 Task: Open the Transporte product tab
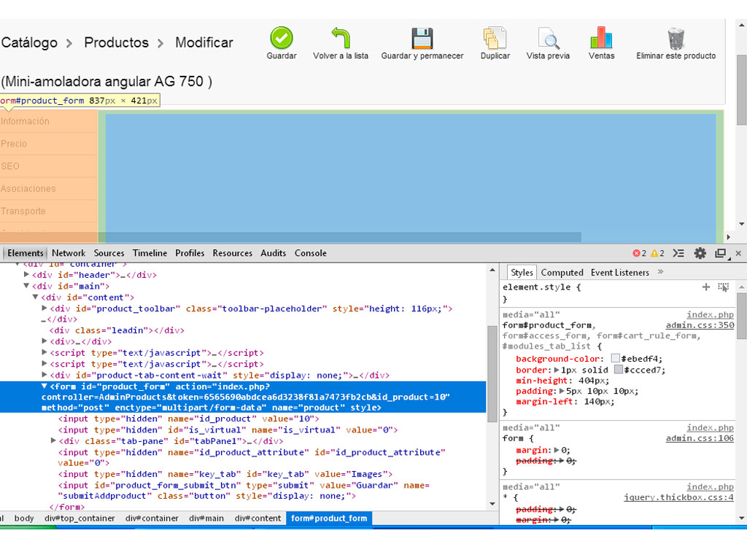pos(49,211)
